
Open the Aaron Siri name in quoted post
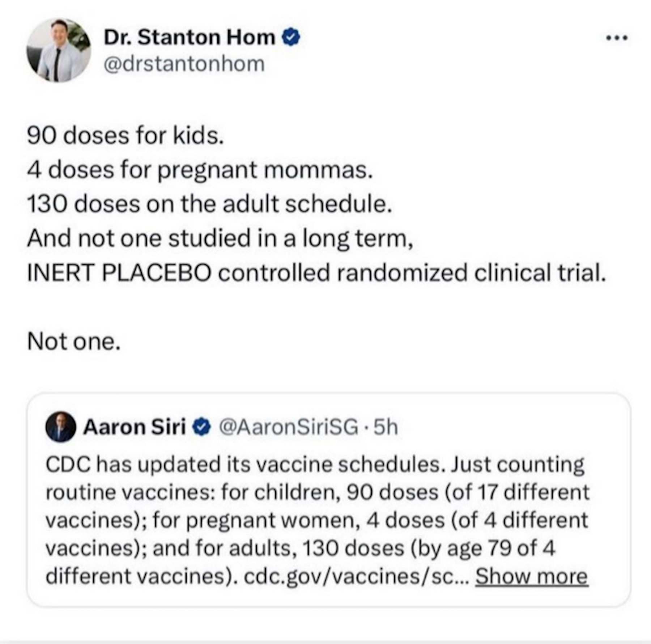point(134,427)
